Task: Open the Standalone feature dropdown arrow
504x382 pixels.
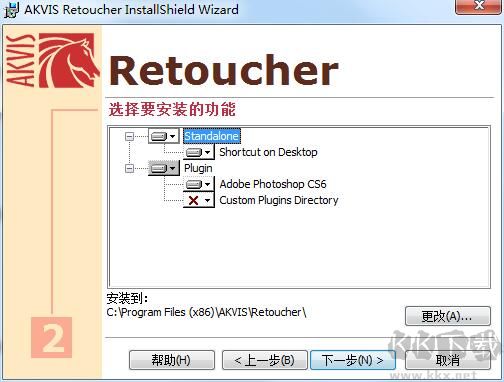Action: [x=173, y=136]
